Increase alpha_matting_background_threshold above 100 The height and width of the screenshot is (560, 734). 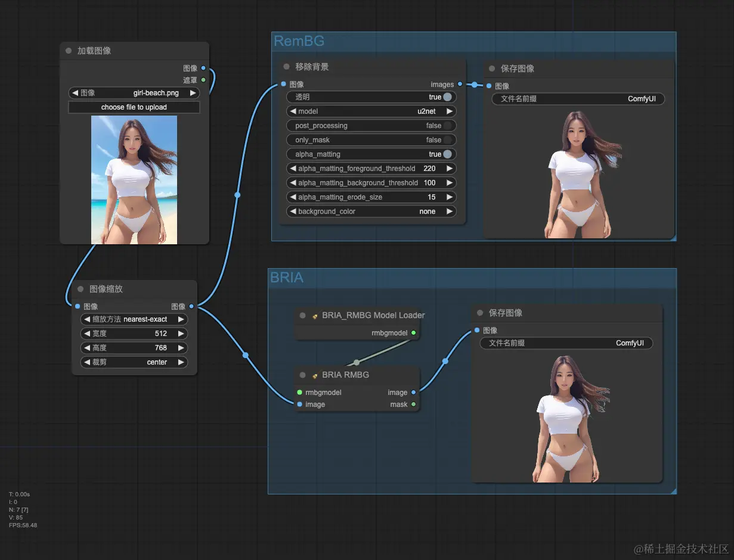click(450, 183)
